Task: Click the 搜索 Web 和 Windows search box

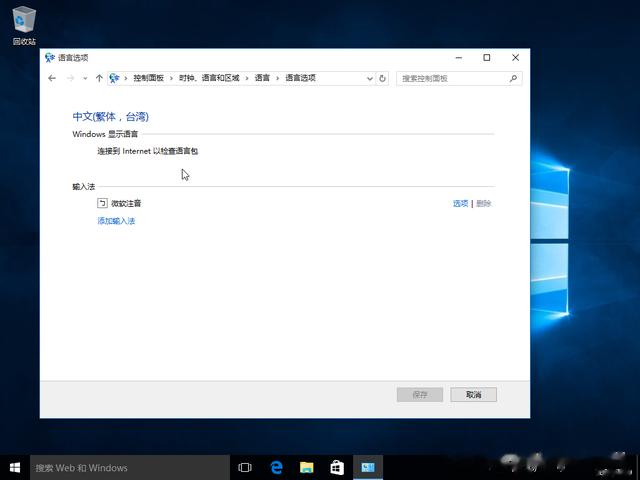Action: 130,467
